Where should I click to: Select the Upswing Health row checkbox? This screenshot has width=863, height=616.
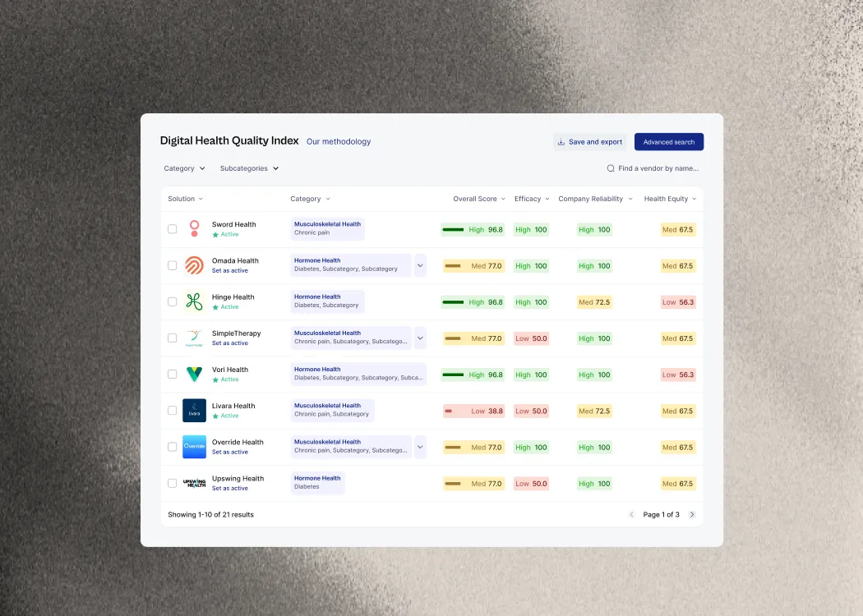point(173,483)
